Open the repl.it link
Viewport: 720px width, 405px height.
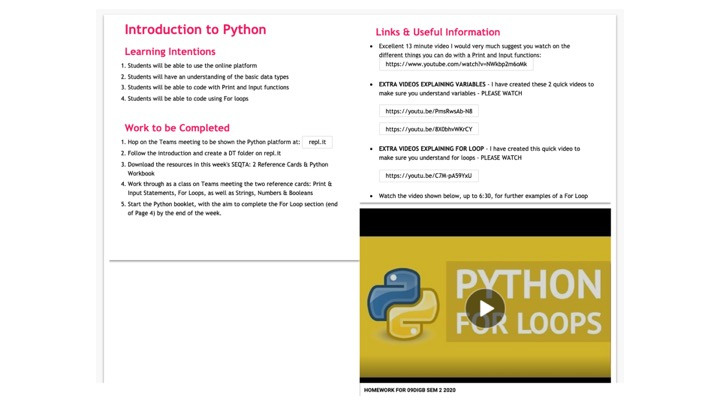pos(317,142)
